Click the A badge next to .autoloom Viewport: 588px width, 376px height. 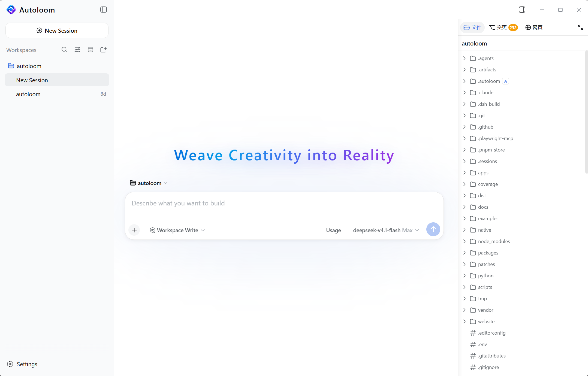pos(505,81)
